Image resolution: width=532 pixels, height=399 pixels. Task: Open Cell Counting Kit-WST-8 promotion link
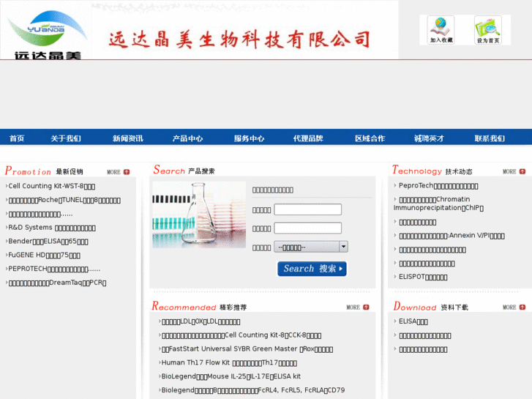(51, 186)
